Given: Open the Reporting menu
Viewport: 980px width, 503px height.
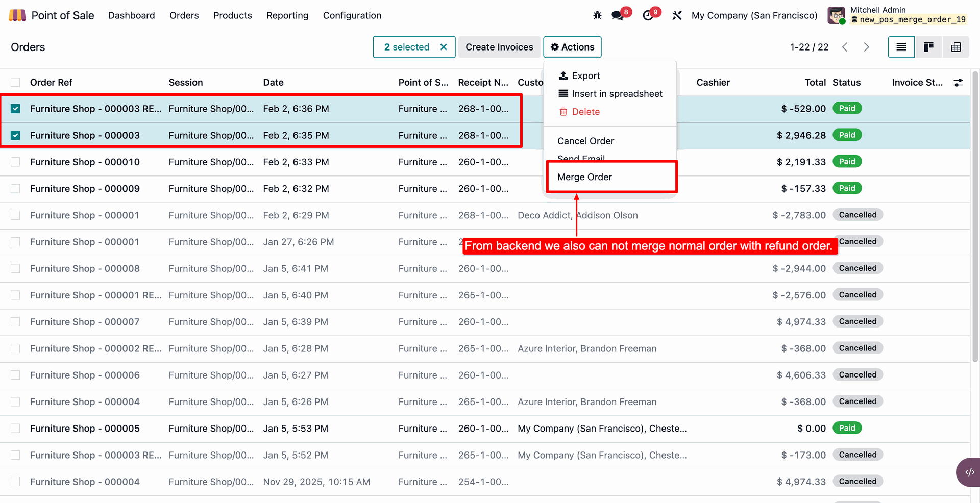Looking at the screenshot, I should point(287,15).
